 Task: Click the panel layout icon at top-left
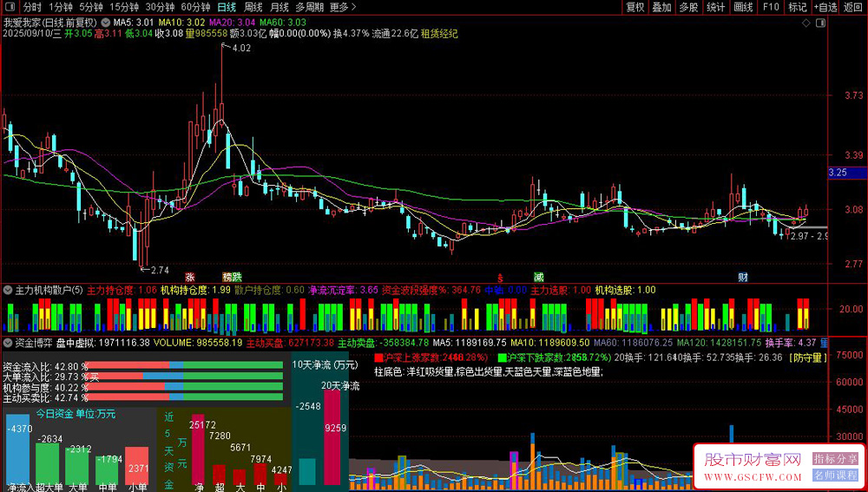[x=11, y=7]
